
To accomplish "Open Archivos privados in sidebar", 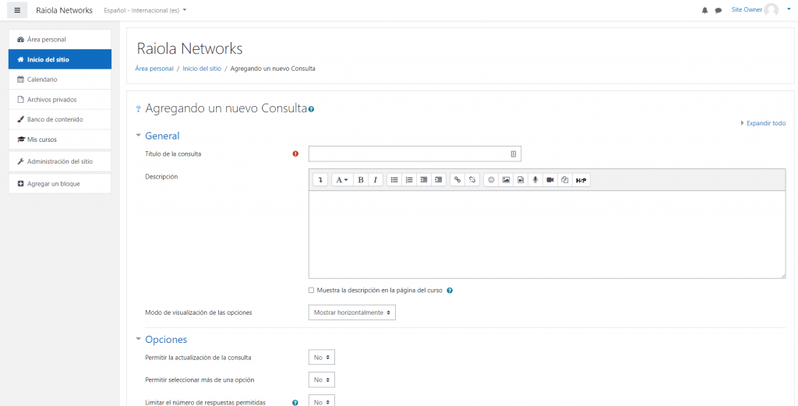I will pos(60,100).
